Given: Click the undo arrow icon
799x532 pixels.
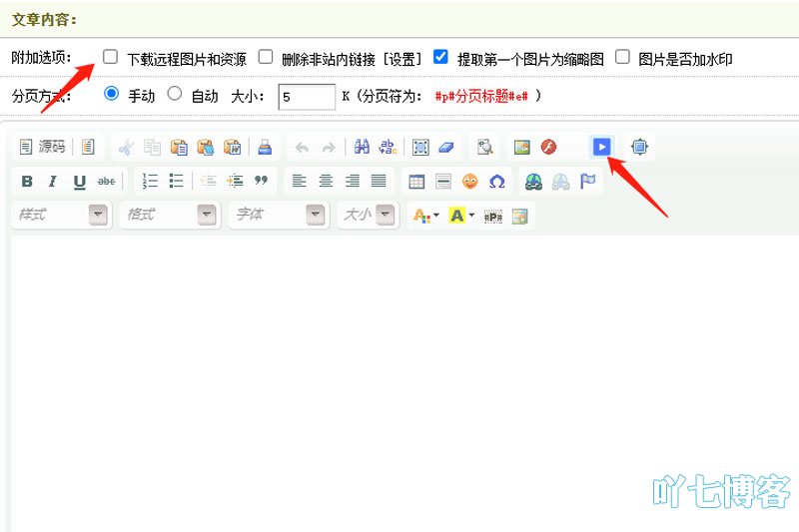Looking at the screenshot, I should coord(303,148).
